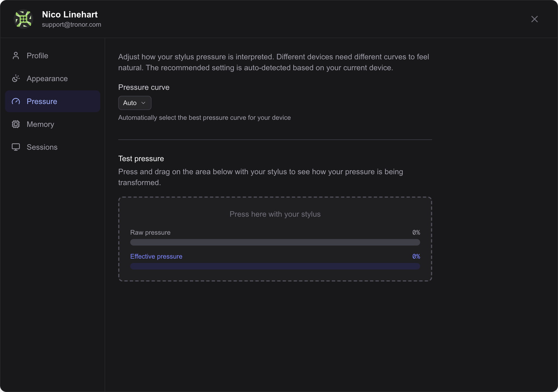Select the Memory section label

click(x=40, y=124)
